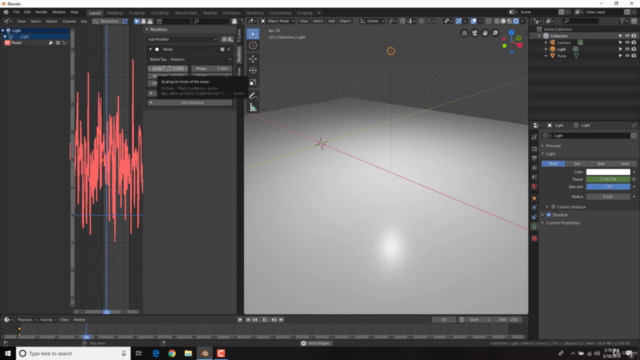Jump to the last frame in timeline

coord(281,320)
